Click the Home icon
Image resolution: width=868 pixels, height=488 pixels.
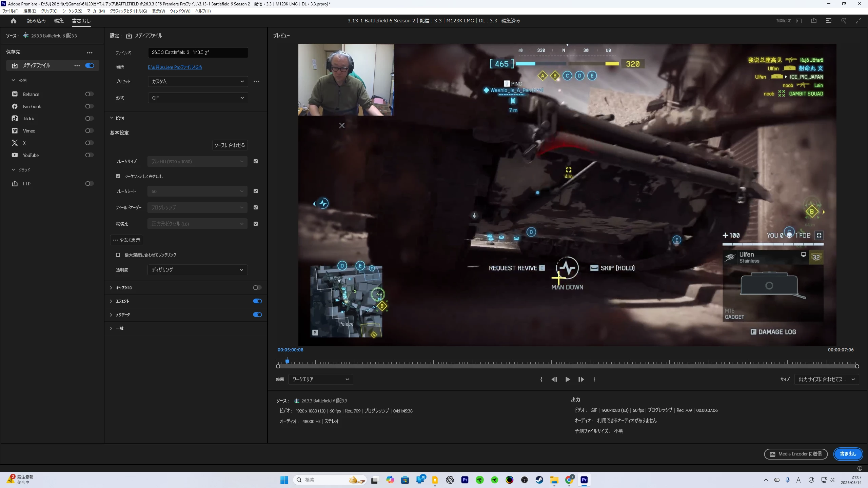click(x=14, y=21)
